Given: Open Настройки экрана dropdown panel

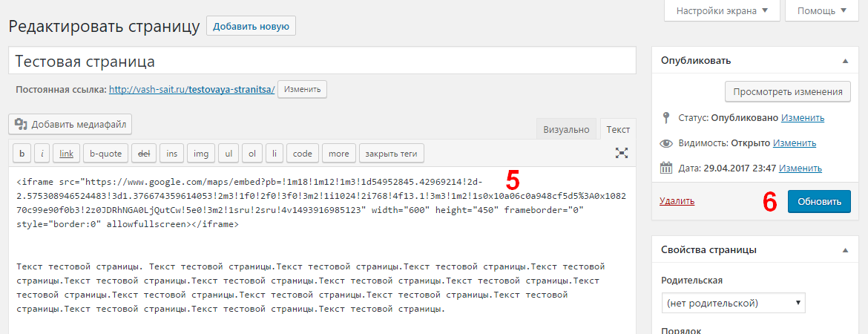Looking at the screenshot, I should coord(722,10).
